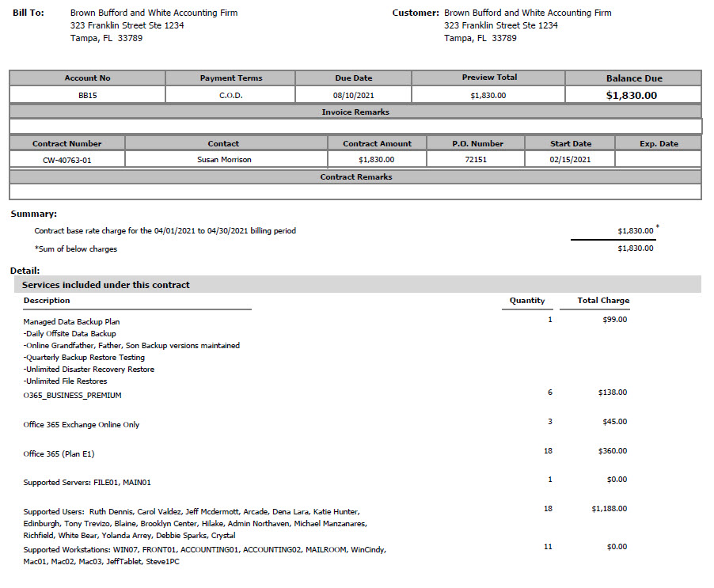The image size is (714, 588).
Task: Click '*Sum of below charges' line
Action: (75, 249)
